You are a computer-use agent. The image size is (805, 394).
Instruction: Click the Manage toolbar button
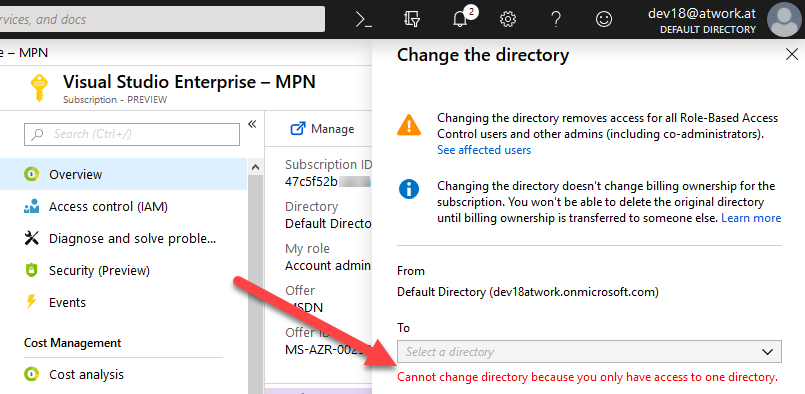322,129
